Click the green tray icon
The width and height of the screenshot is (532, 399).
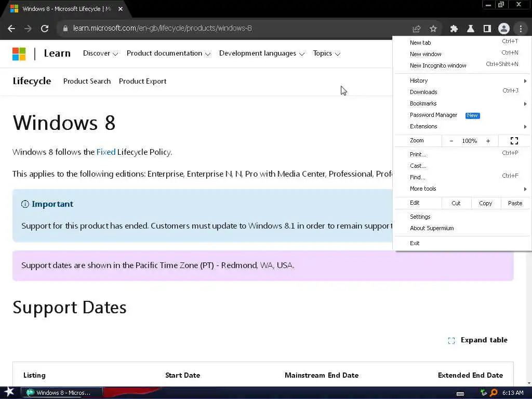coord(484,393)
